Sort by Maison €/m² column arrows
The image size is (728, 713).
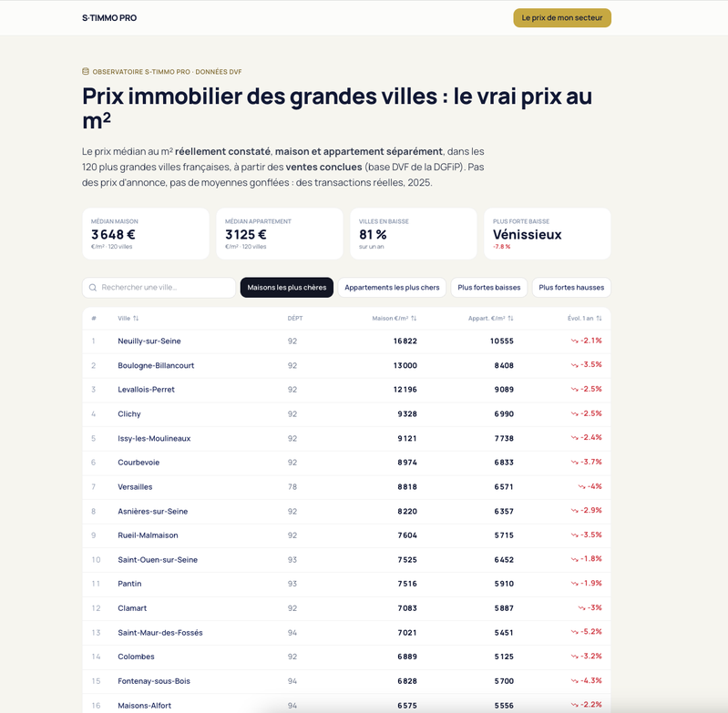414,318
